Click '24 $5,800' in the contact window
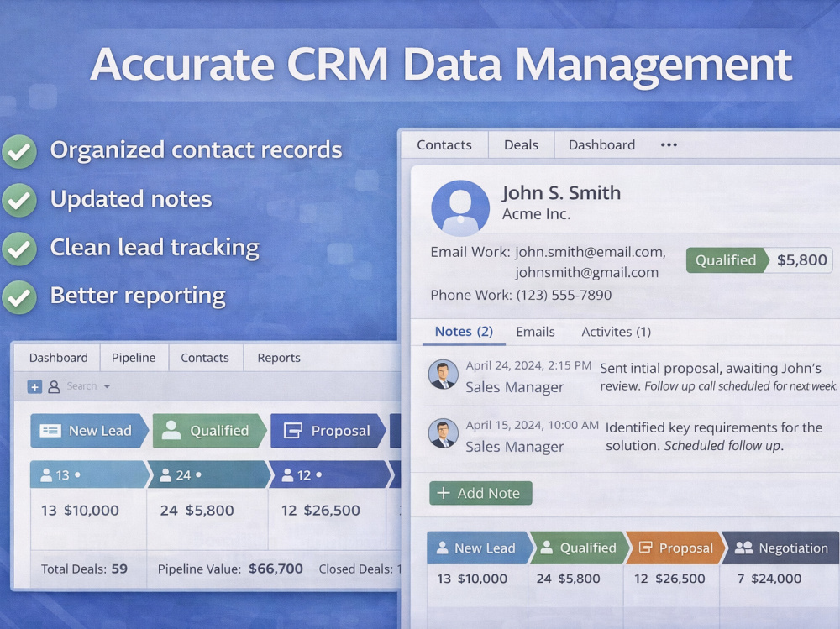 (568, 579)
